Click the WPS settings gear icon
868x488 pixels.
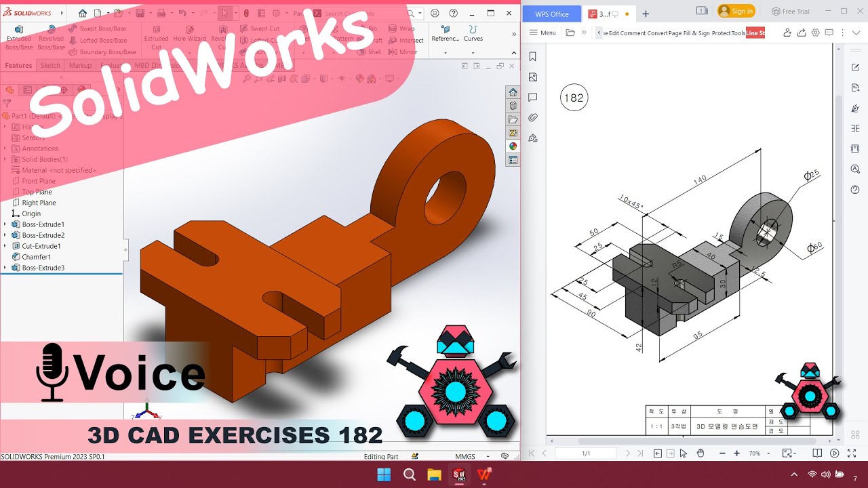[816, 33]
